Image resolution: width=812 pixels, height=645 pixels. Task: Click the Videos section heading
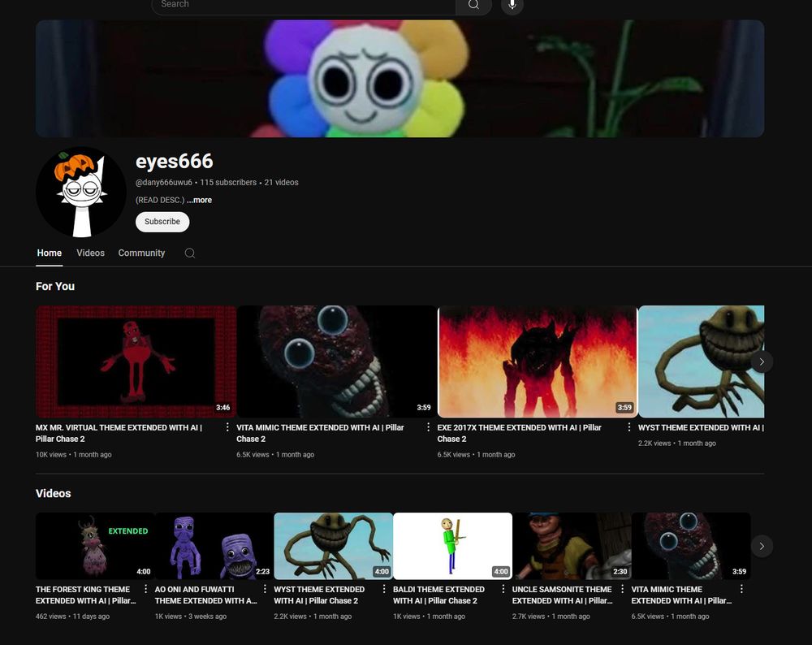(x=54, y=493)
